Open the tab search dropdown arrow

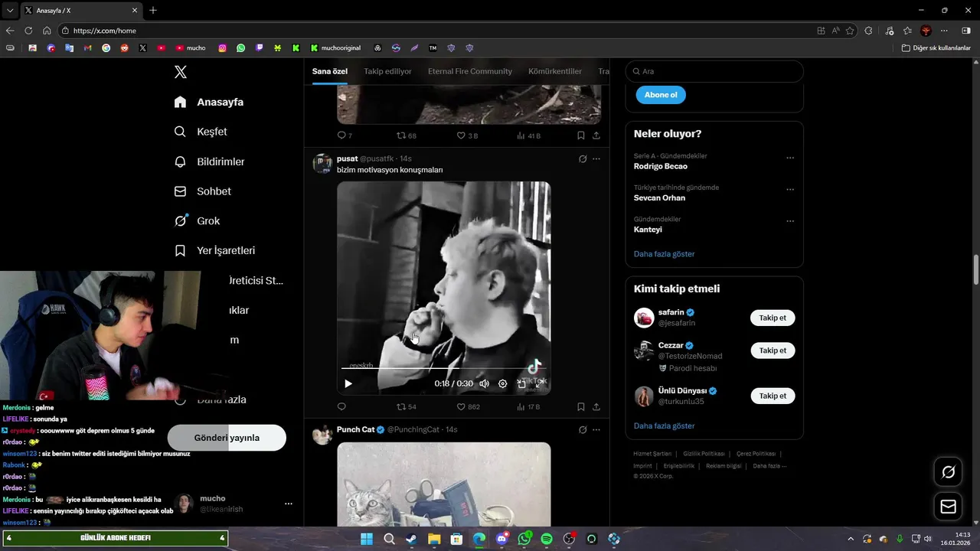pos(10,10)
